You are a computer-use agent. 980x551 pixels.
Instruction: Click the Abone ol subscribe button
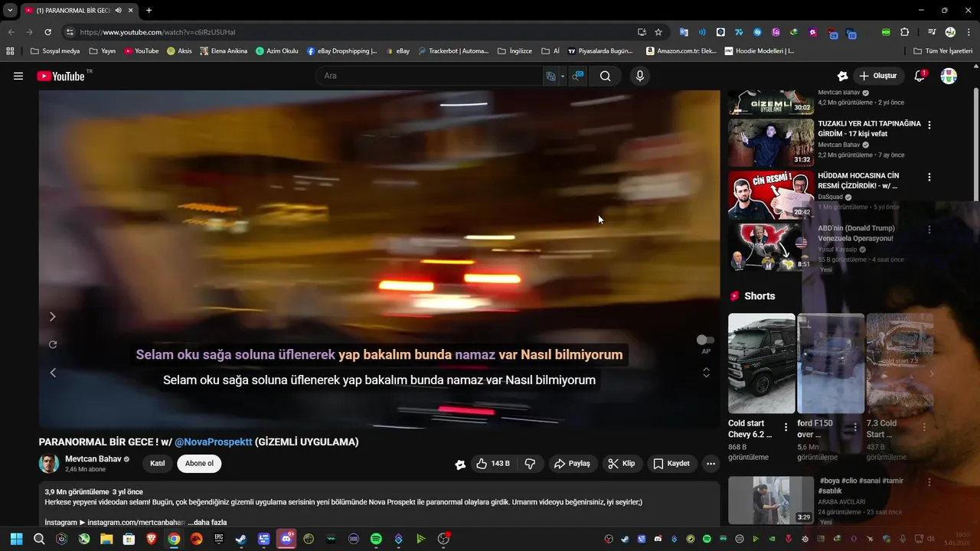pyautogui.click(x=199, y=464)
